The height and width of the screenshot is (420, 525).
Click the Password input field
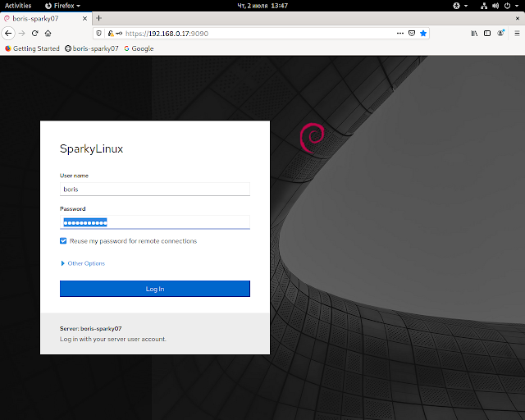coord(155,222)
